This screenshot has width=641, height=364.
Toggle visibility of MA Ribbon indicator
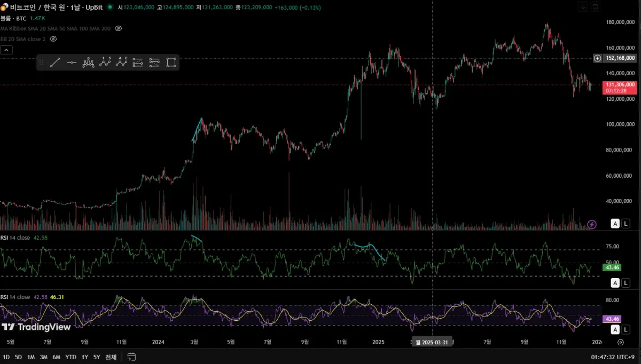tap(119, 28)
